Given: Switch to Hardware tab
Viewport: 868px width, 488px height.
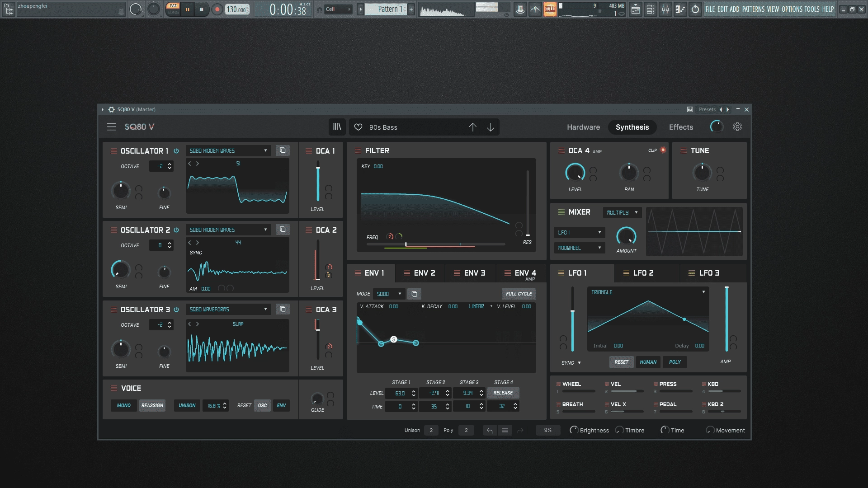Looking at the screenshot, I should pos(583,127).
